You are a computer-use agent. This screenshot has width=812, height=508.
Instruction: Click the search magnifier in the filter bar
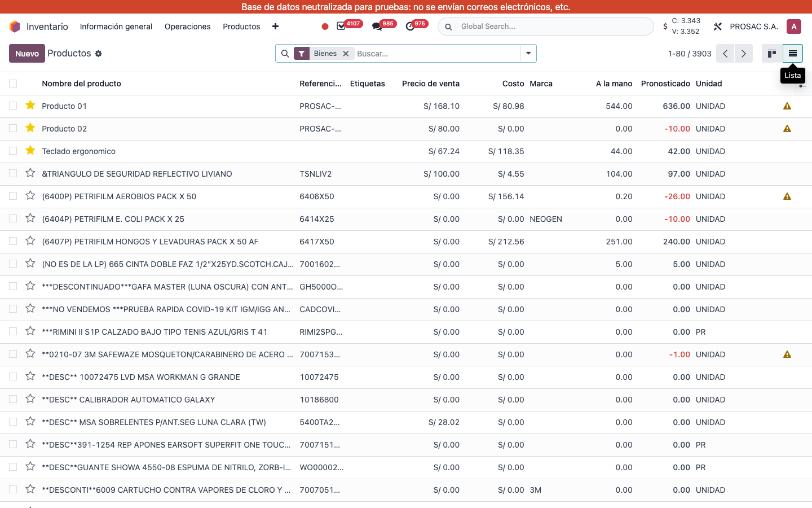[x=285, y=54]
